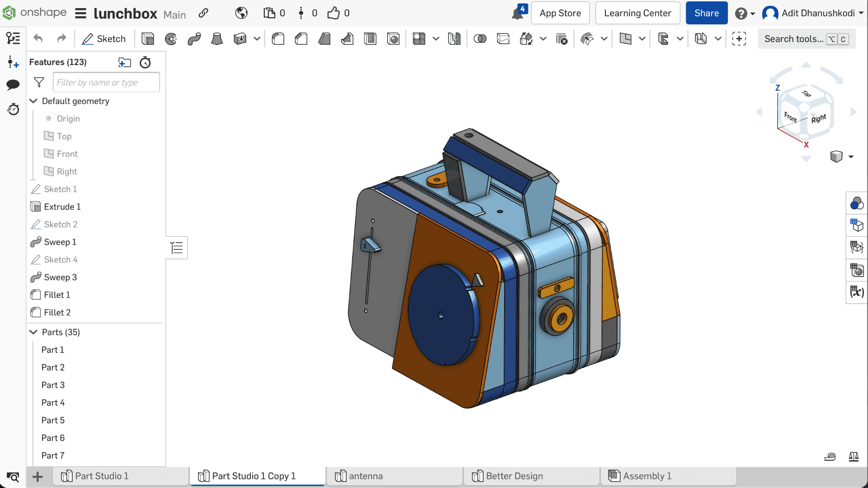Screen dimensions: 868x488
Task: Select the Fillet tool icon
Action: pyautogui.click(x=278, y=39)
